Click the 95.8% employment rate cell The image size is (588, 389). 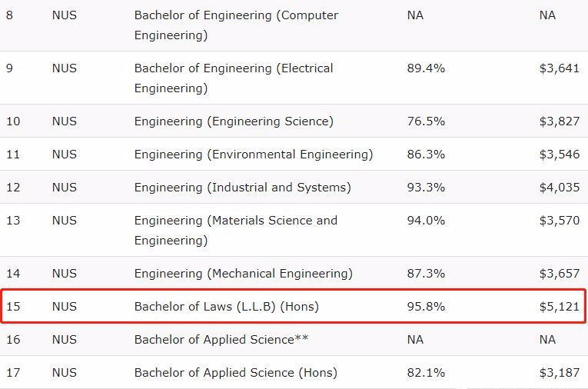pos(426,306)
